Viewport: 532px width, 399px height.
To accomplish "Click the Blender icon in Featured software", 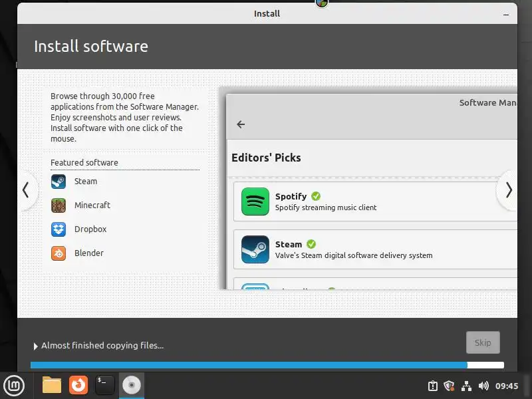I will (59, 253).
